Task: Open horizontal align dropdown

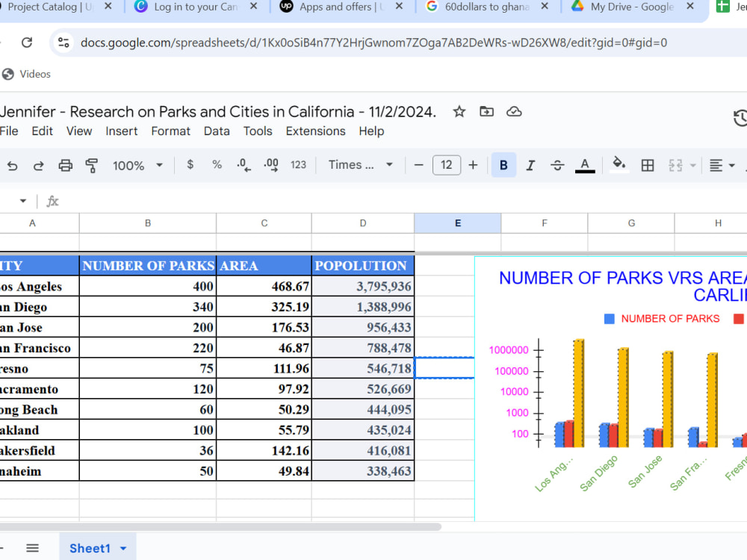Action: tap(722, 165)
